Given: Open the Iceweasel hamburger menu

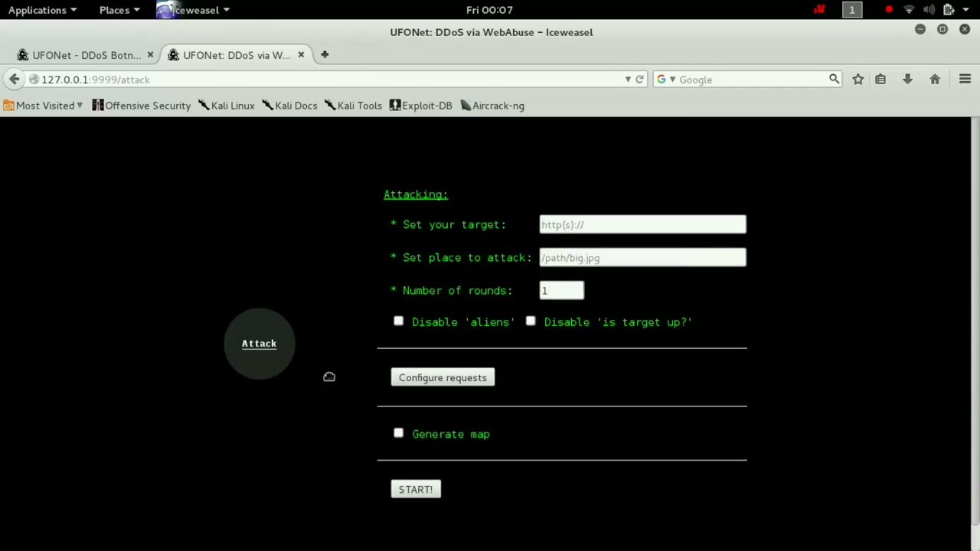Looking at the screenshot, I should (x=965, y=80).
